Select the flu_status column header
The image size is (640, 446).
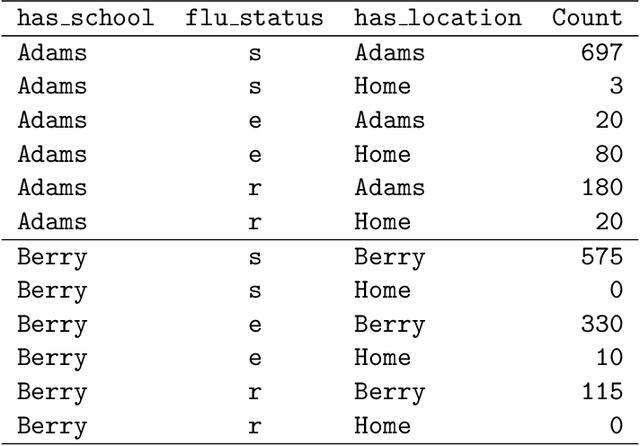click(254, 18)
